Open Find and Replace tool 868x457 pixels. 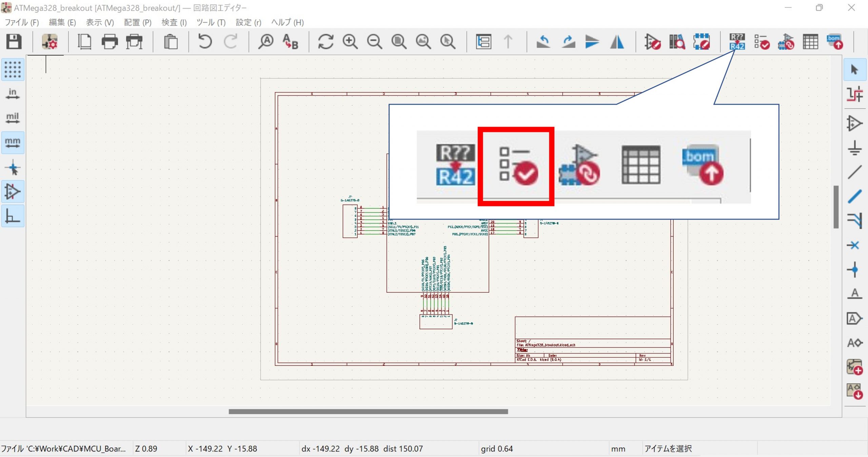(x=291, y=42)
